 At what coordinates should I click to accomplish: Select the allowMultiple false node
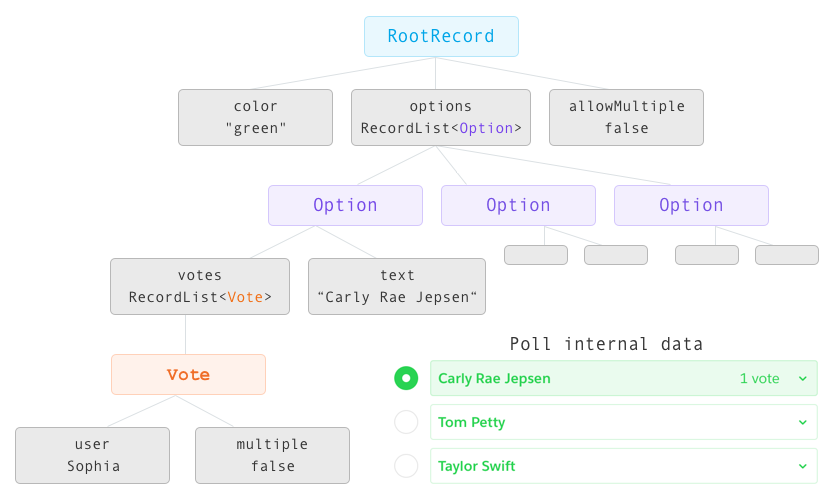[x=626, y=117]
